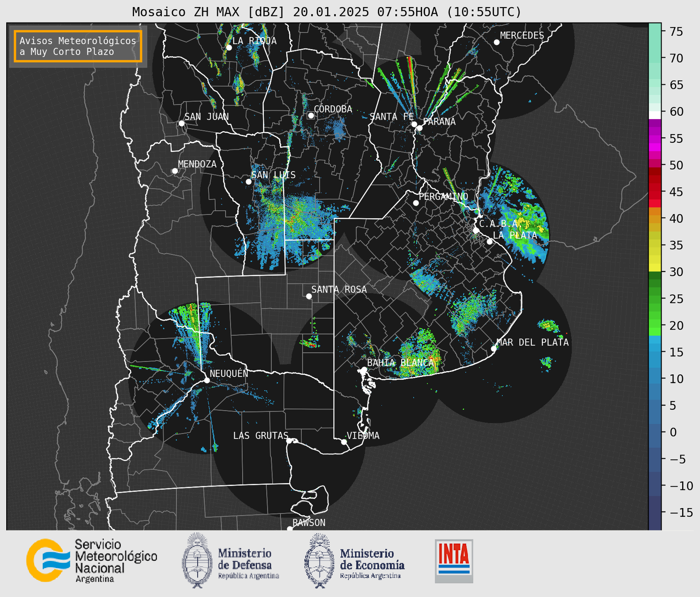Viewport: 700px width, 597px height.
Task: Click the SANTA ROSA city marker dot
Action: pyautogui.click(x=309, y=296)
